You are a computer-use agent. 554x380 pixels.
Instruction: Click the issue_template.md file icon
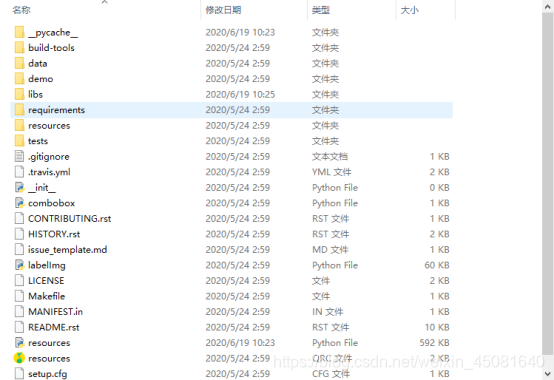pos(19,250)
